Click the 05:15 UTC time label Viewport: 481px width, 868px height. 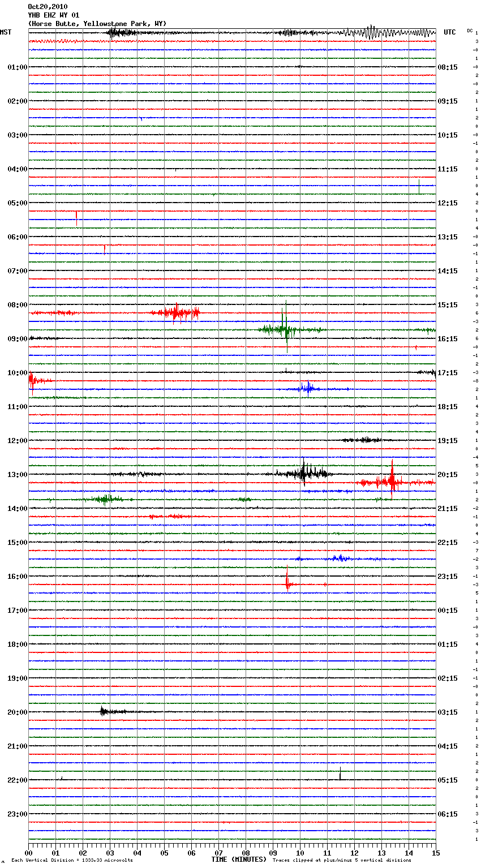point(448,780)
